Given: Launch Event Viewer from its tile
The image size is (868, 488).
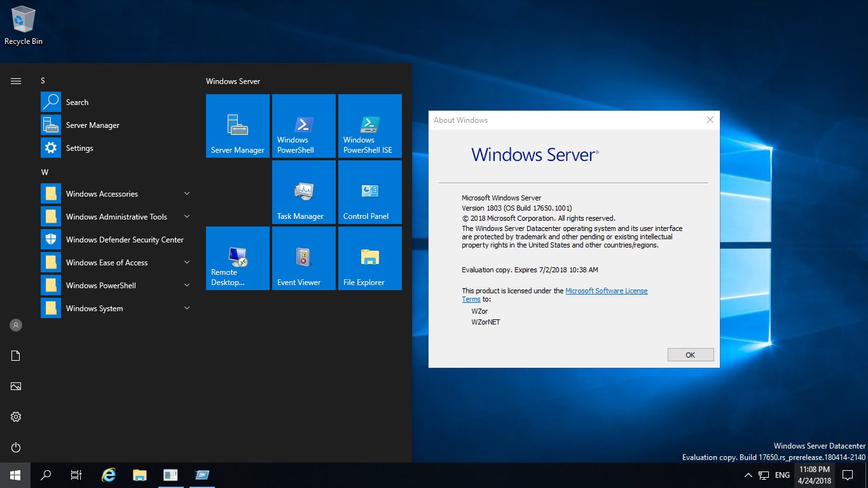Looking at the screenshot, I should [303, 258].
